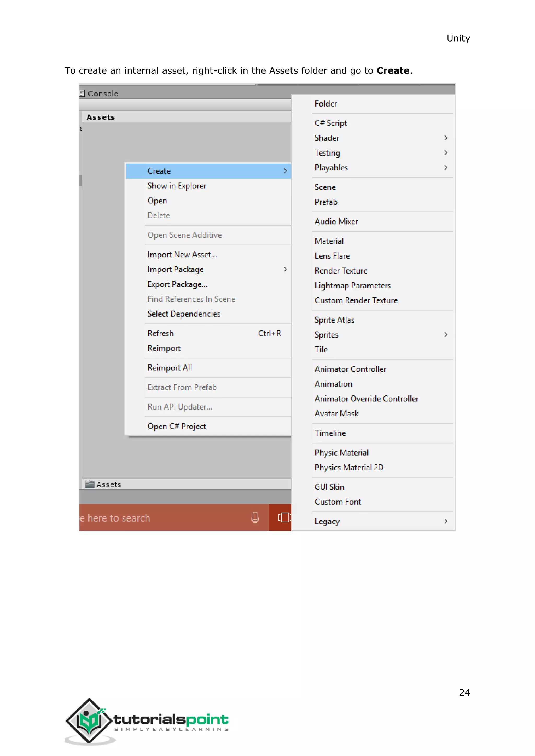Click the tutorialspoint logo
Image resolution: width=535 pixels, height=756 pixels.
tap(146, 721)
